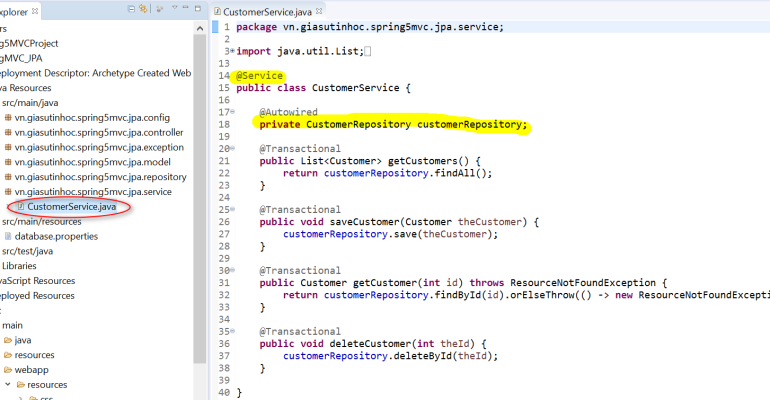Screen dimensions: 770x400
Task: Click the jpa.controller package icon
Action: (8, 132)
